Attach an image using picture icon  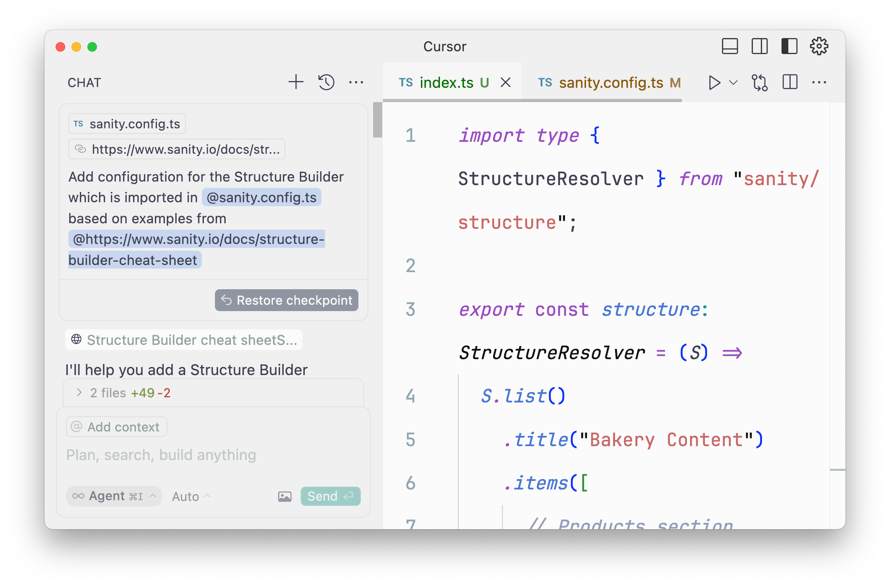[x=284, y=496]
